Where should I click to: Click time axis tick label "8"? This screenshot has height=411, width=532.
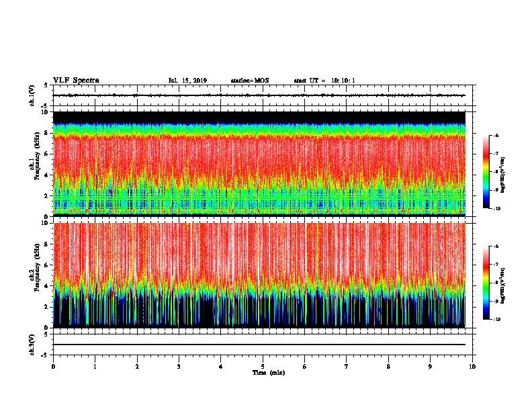click(388, 367)
